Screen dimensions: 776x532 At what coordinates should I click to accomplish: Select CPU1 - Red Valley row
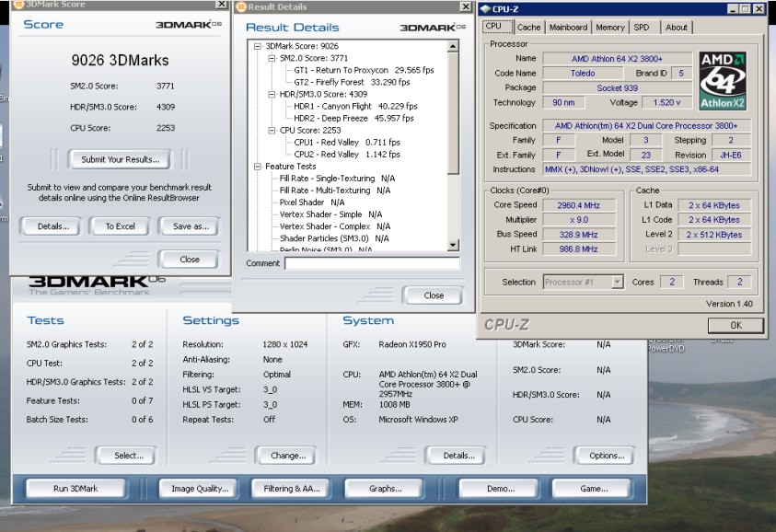(x=347, y=142)
